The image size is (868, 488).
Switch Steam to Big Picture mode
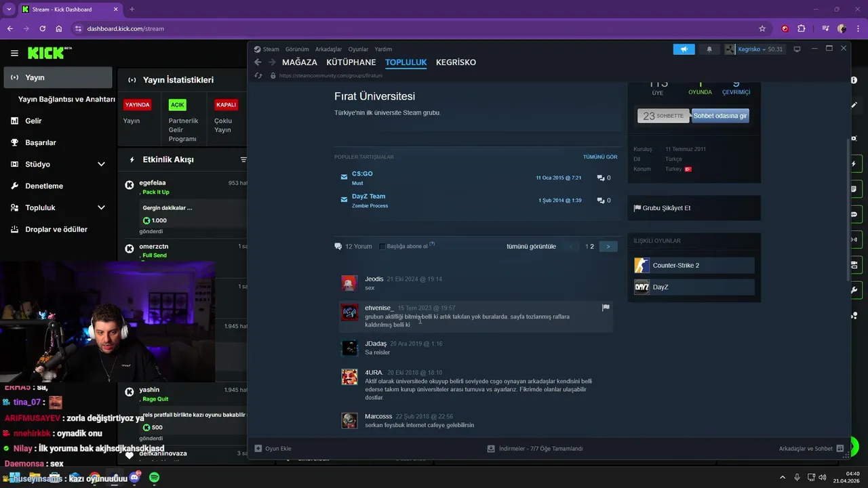coord(797,49)
